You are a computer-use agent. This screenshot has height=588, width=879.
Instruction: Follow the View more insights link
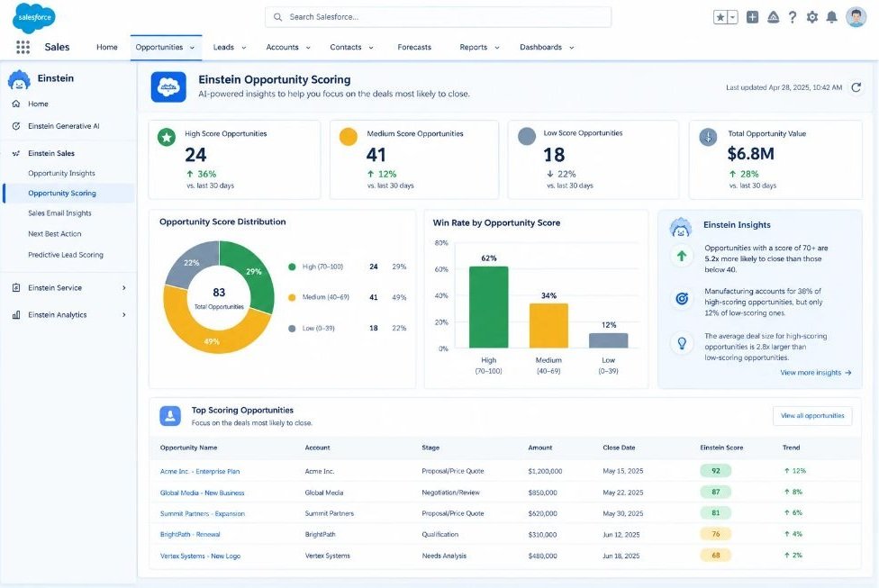tap(816, 372)
